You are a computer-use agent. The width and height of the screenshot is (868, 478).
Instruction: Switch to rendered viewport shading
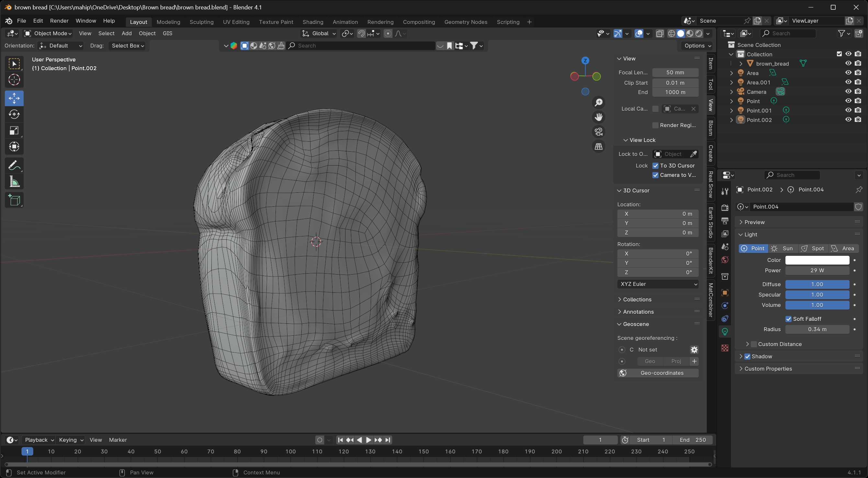(x=699, y=33)
